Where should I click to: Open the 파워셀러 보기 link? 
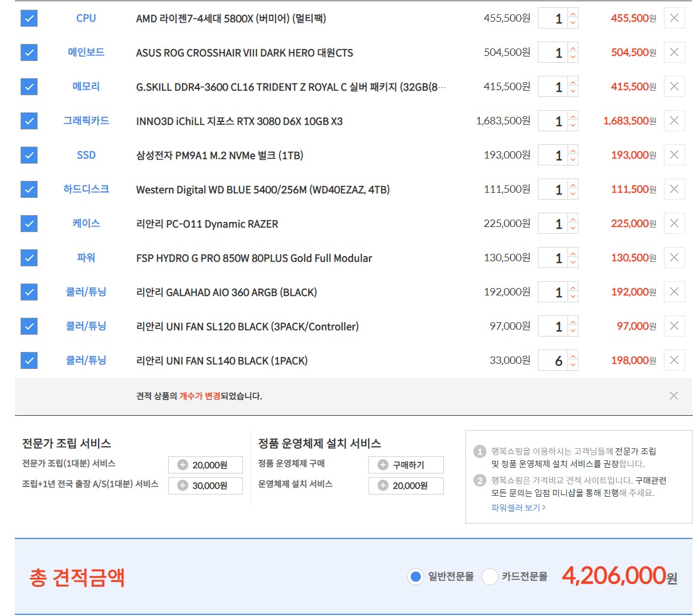pyautogui.click(x=518, y=508)
